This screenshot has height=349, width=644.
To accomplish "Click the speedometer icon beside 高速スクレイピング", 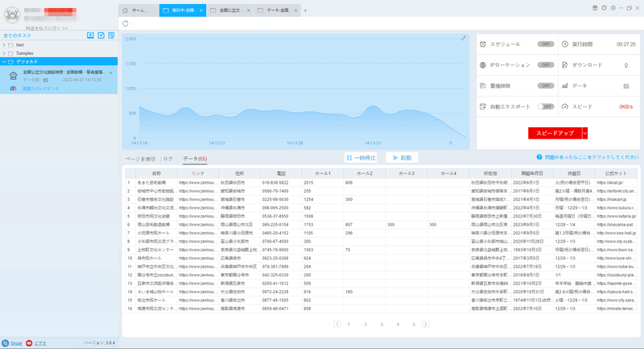I will (x=13, y=89).
